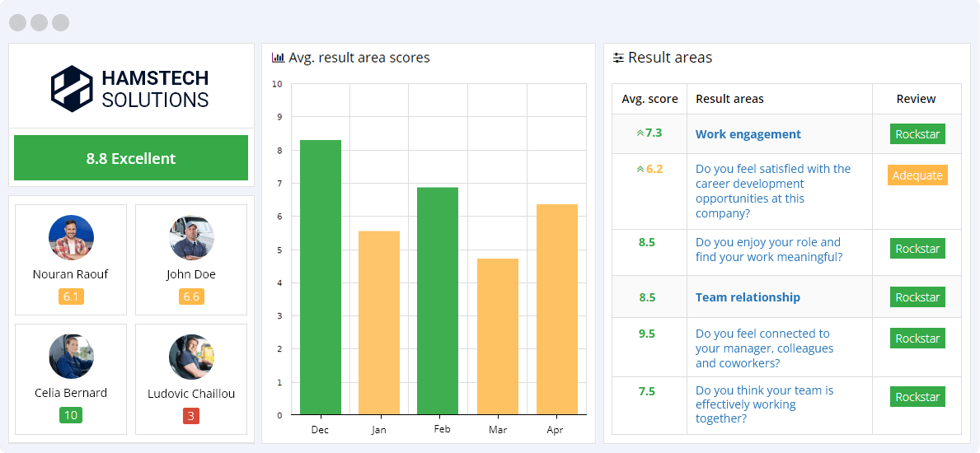Viewport: 980px width, 453px height.
Task: Click John Doe's 6.6 score badge
Action: 191,297
